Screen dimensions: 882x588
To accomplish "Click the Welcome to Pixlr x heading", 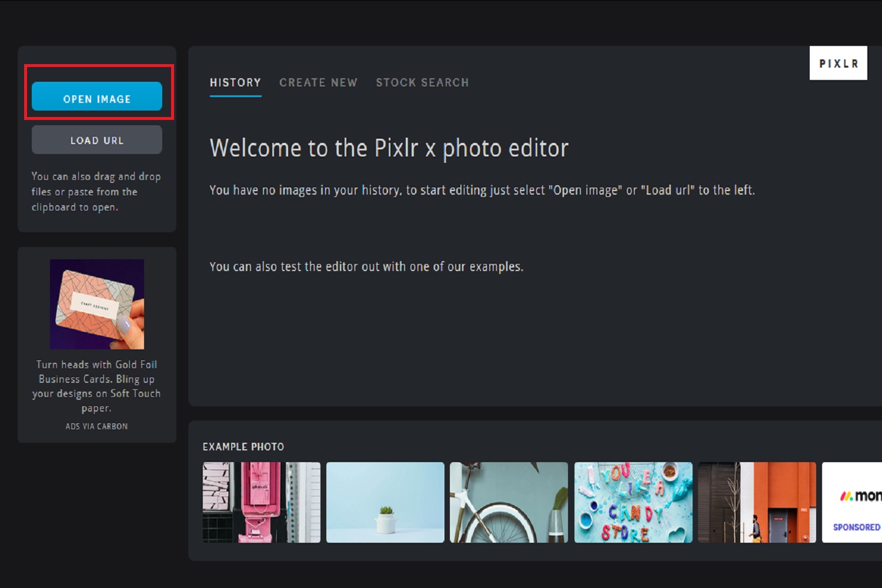I will tap(389, 148).
